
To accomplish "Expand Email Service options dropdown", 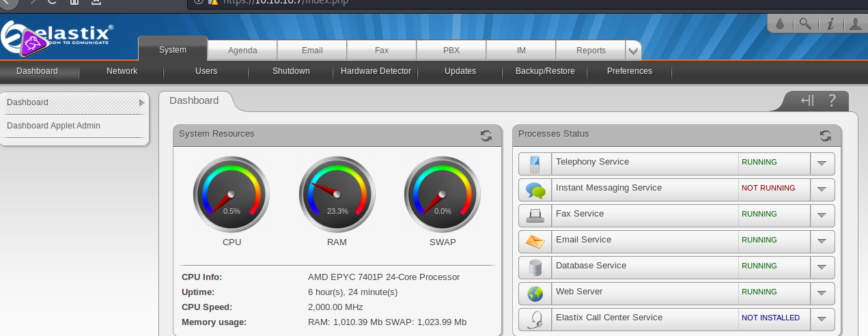I will (822, 242).
